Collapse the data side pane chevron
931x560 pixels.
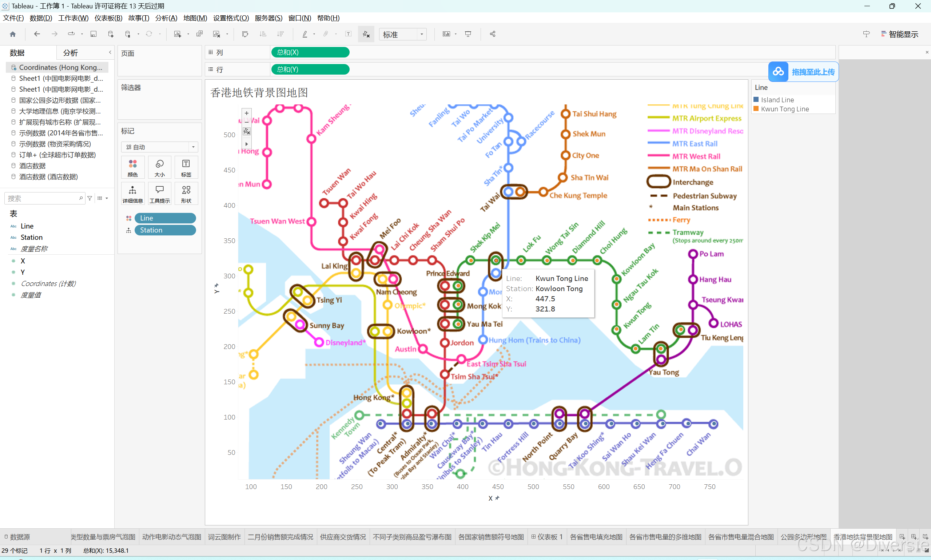click(110, 52)
